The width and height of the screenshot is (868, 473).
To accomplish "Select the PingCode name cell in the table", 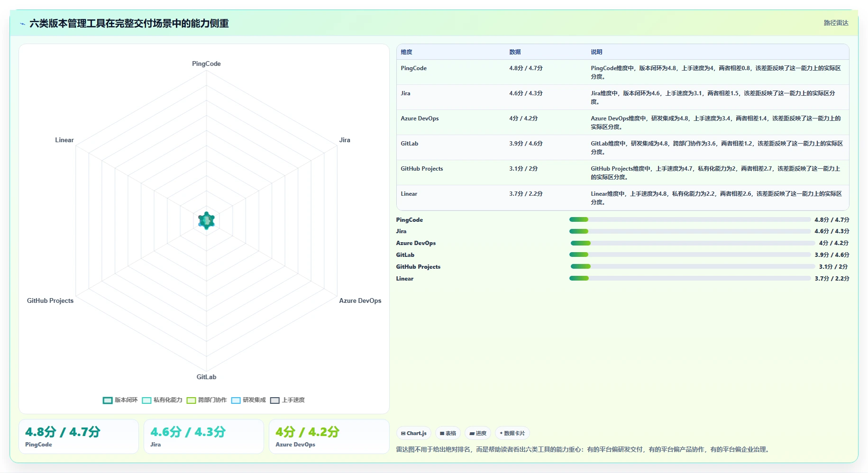I will tap(451, 72).
